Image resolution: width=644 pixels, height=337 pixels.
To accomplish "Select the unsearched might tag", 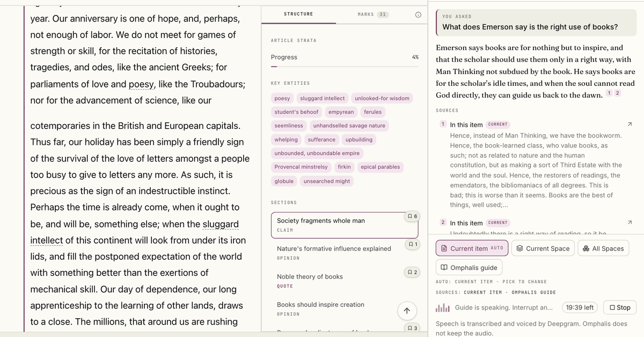I will pos(327,181).
